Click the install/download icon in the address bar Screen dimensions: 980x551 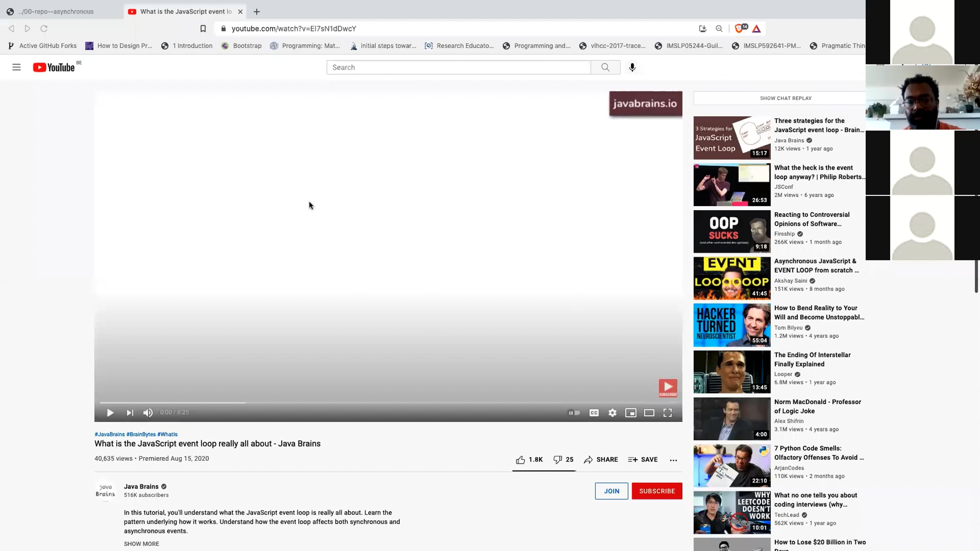702,29
